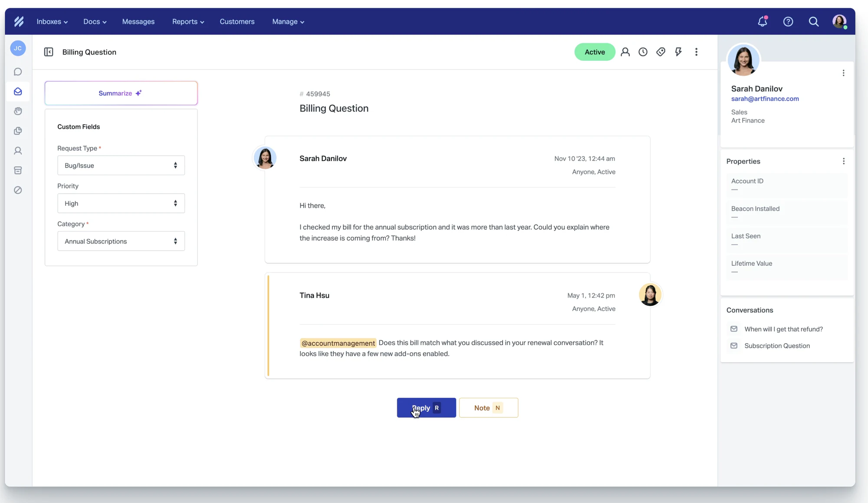Select the open envelope inbox icon
The width and height of the screenshot is (868, 503).
click(x=18, y=92)
